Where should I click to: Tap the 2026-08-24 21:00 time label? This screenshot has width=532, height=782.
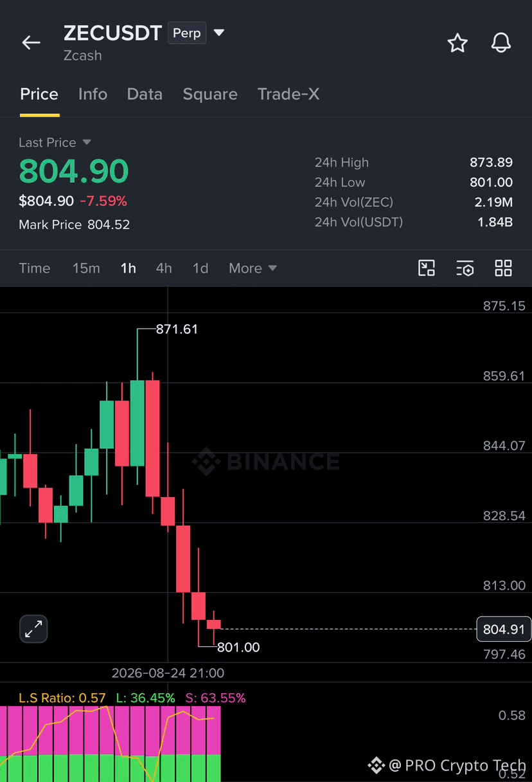pyautogui.click(x=168, y=673)
